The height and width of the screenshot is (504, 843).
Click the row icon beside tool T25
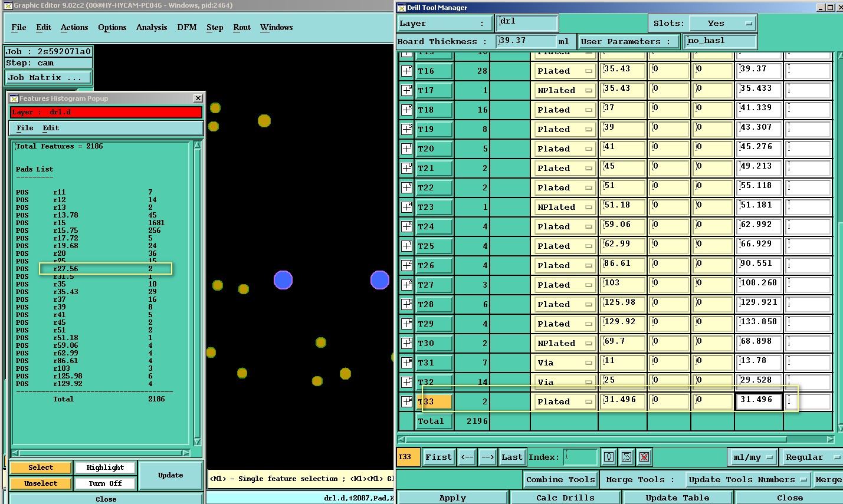[406, 246]
